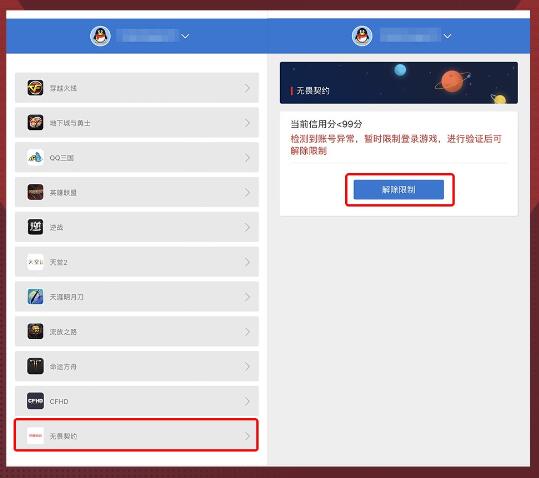Click the 无畏契约 space banner image
Image resolution: width=539 pixels, height=478 pixels.
(399, 83)
